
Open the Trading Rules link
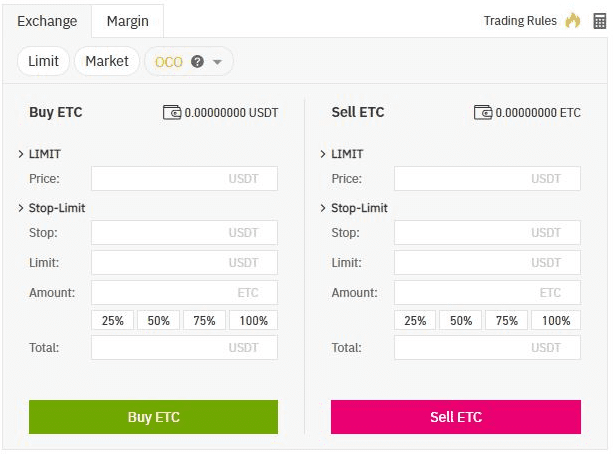(x=520, y=21)
